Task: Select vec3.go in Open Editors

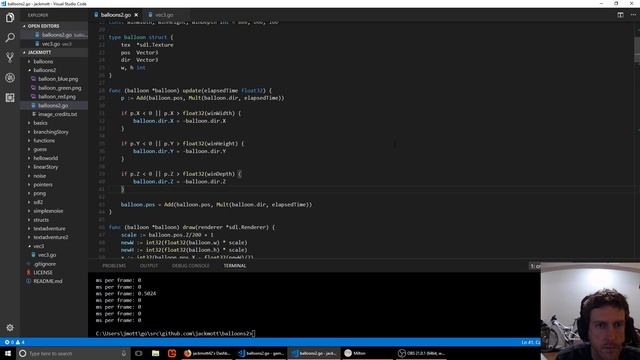Action: pyautogui.click(x=54, y=44)
